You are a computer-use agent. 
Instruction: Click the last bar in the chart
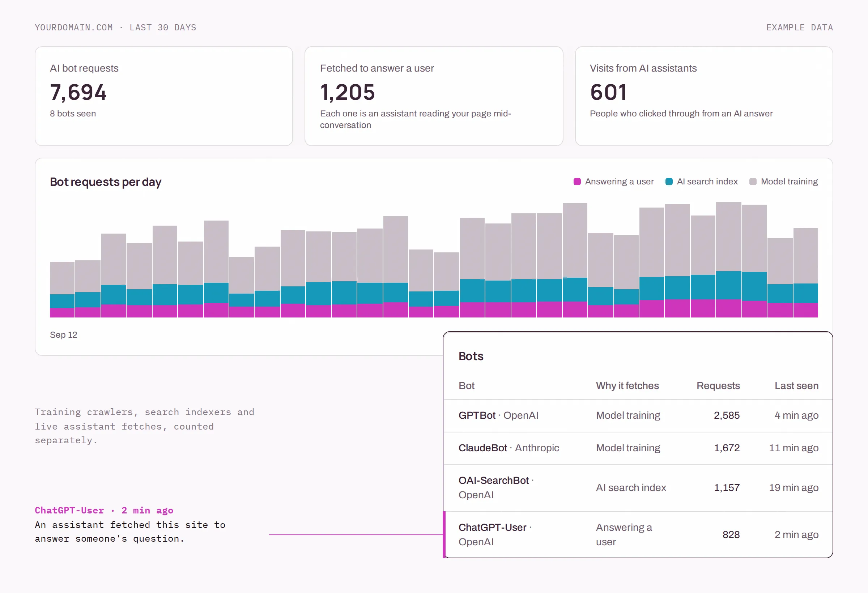point(806,273)
